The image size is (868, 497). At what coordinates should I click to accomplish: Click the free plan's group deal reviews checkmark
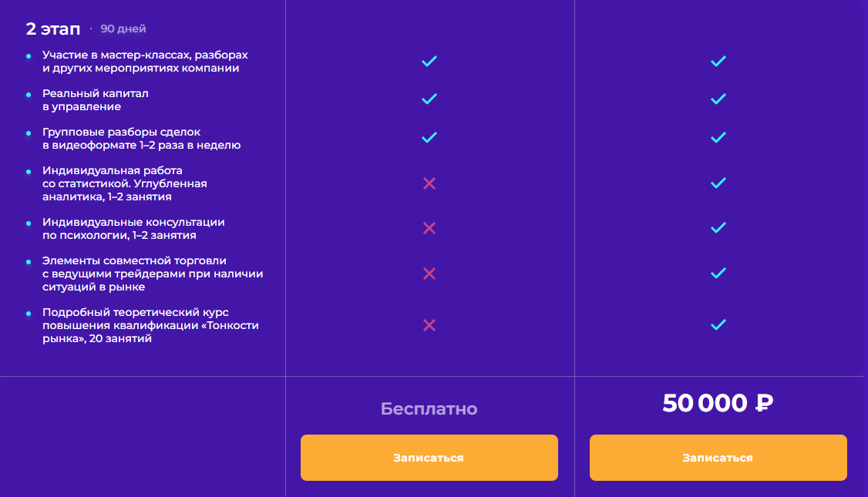pos(429,137)
